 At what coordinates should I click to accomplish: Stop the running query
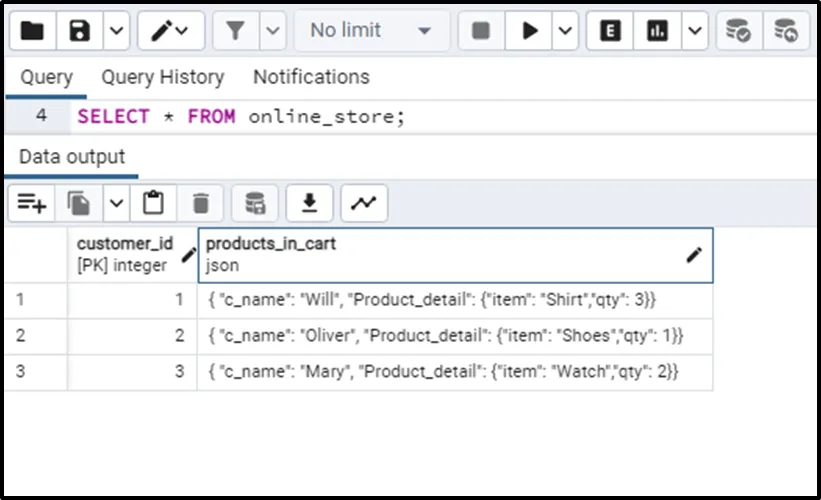(x=481, y=31)
